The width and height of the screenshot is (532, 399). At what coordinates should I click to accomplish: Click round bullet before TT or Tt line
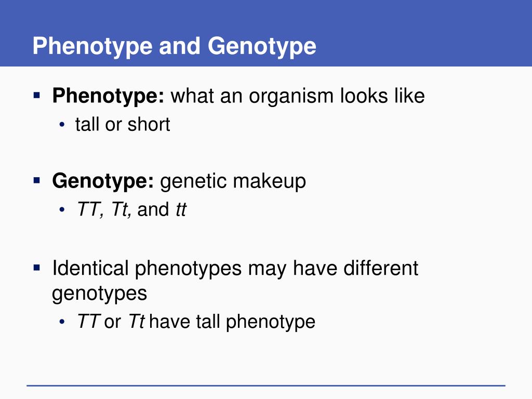(x=62, y=322)
